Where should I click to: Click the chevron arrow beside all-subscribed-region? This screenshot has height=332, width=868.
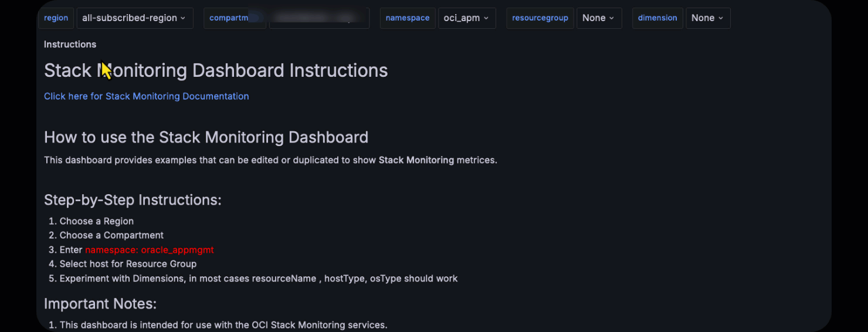183,18
